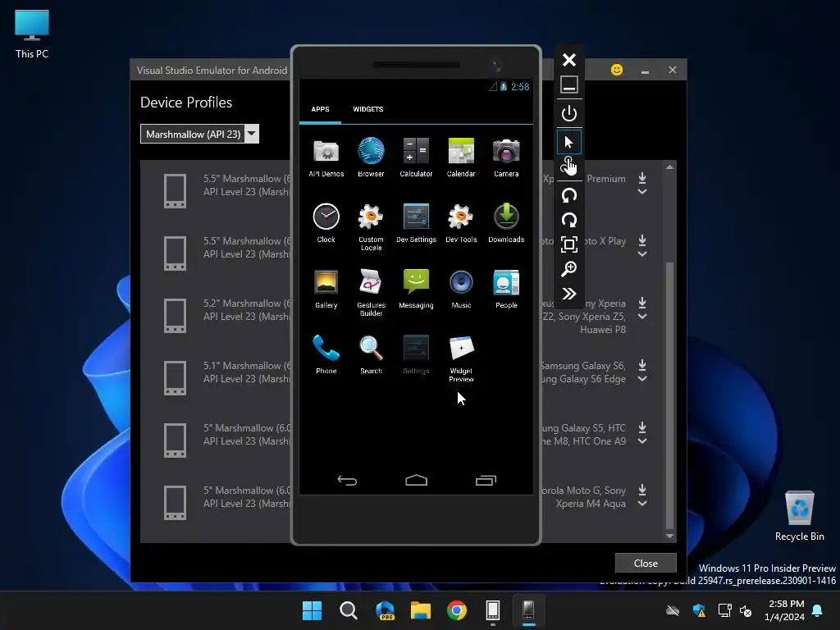Launch the Browser app
The width and height of the screenshot is (840, 630).
click(371, 157)
